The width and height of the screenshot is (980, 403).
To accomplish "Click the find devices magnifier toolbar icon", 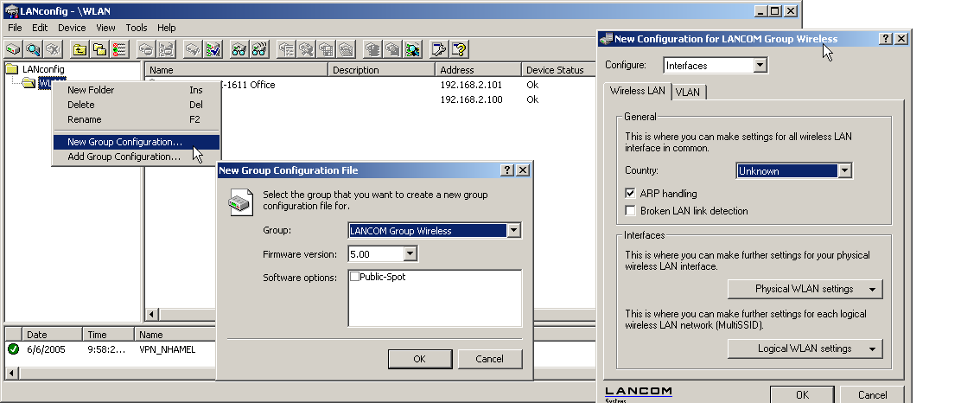I will click(x=33, y=49).
